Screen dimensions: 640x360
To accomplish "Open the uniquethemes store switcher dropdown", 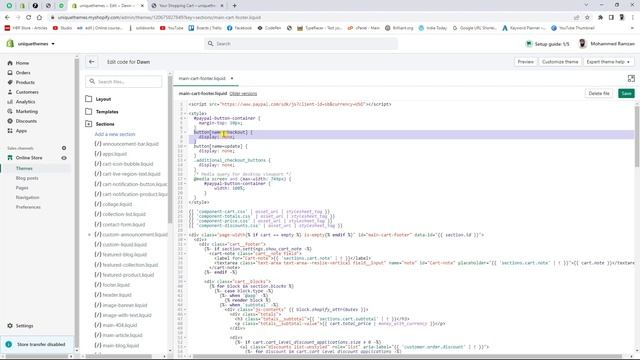I will point(36,44).
